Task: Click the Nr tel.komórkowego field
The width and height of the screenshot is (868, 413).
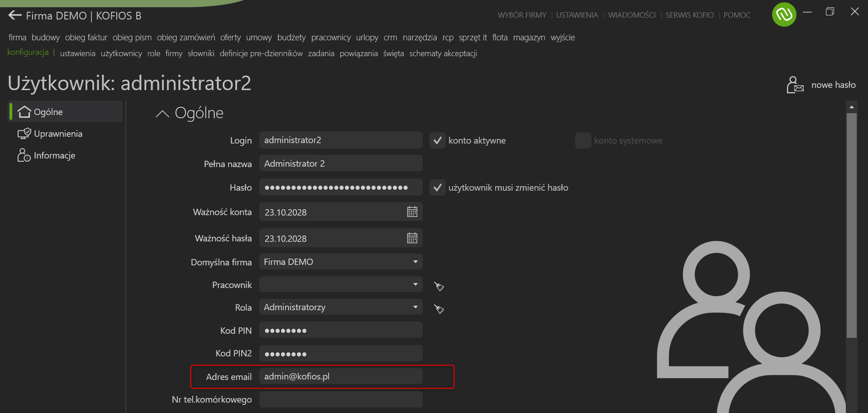Action: coord(341,399)
